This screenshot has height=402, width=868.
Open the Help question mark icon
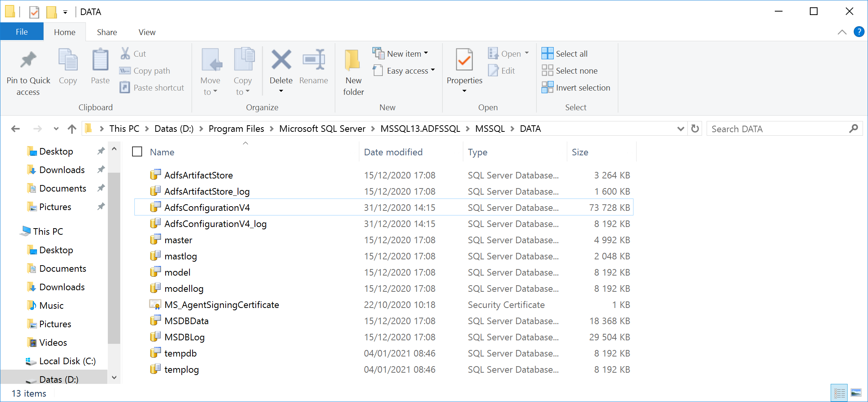tap(859, 32)
